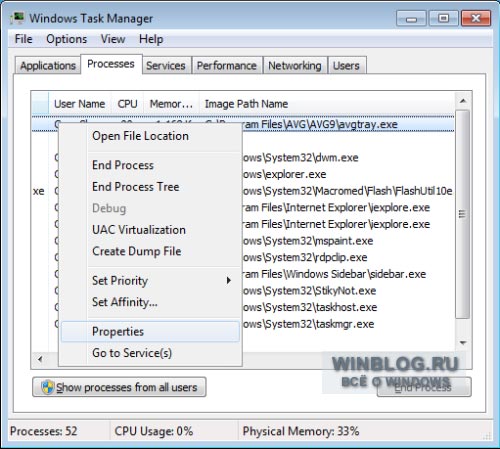
Task: Switch to the Services tab
Action: [x=166, y=65]
